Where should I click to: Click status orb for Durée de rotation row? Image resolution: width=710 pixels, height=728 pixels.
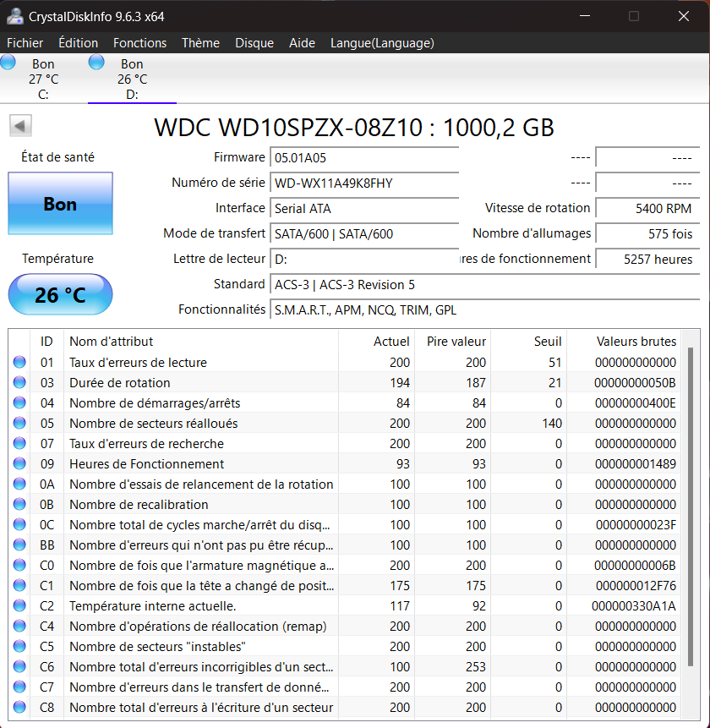point(19,382)
